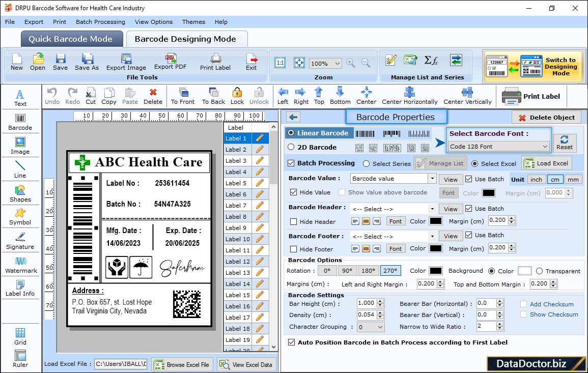Screen dimensions: 588x373
Task: Select the Text tool in sidebar
Action: point(20,98)
